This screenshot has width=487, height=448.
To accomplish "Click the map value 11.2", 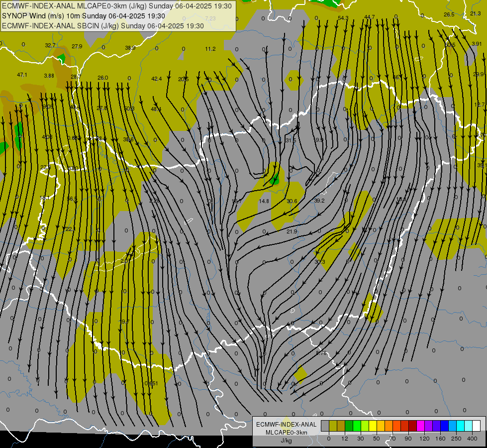I will (210, 49).
